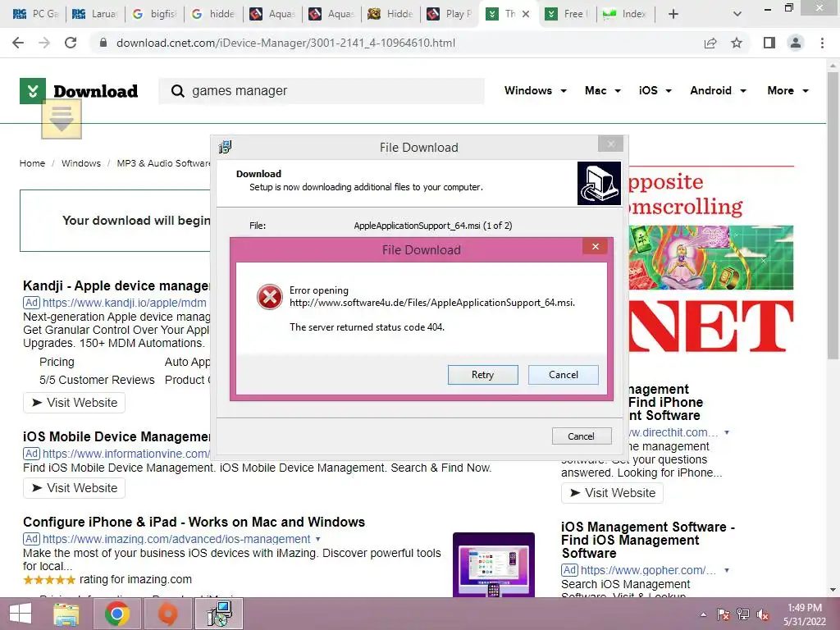Viewport: 840px width, 630px height.
Task: Click the installer setup taskbar icon
Action: (x=219, y=614)
